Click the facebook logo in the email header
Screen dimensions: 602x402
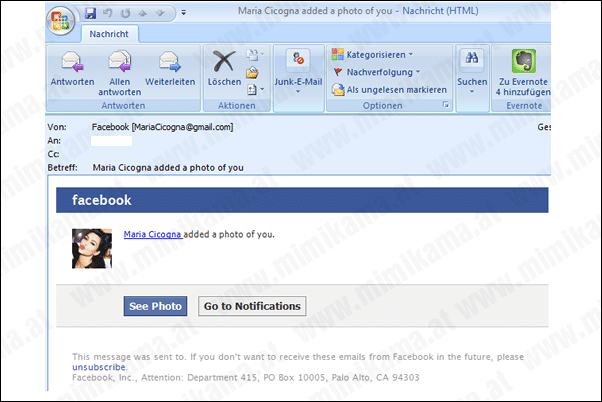pyautogui.click(x=102, y=200)
